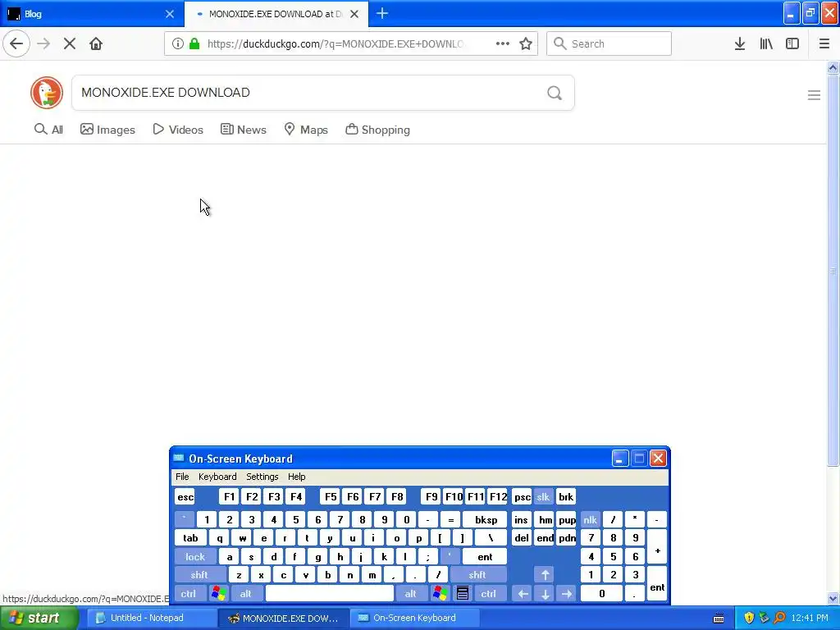Click the security shield tray icon

[x=748, y=618]
